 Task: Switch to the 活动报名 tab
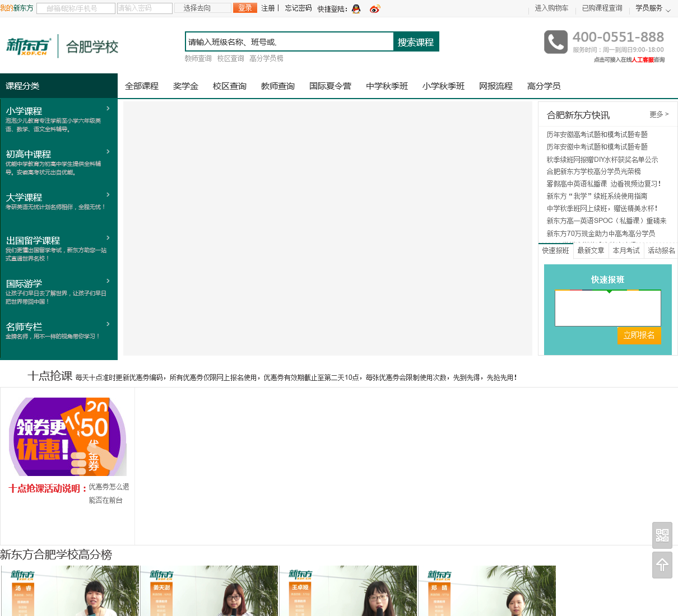coord(661,250)
